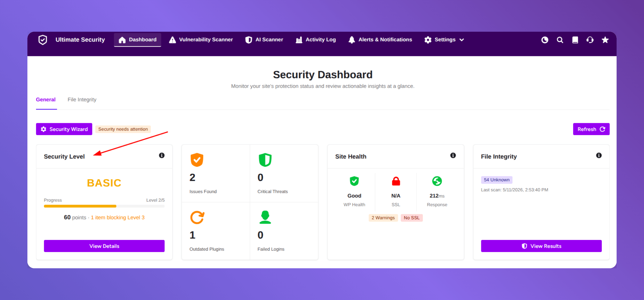This screenshot has width=644, height=300.
Task: Click the orange Issues Found shield icon
Action: 197,160
